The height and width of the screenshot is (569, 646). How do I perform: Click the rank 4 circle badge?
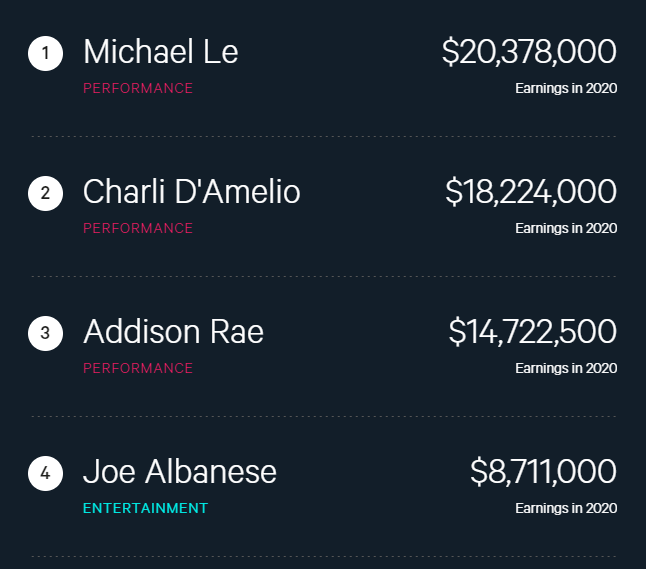(46, 473)
